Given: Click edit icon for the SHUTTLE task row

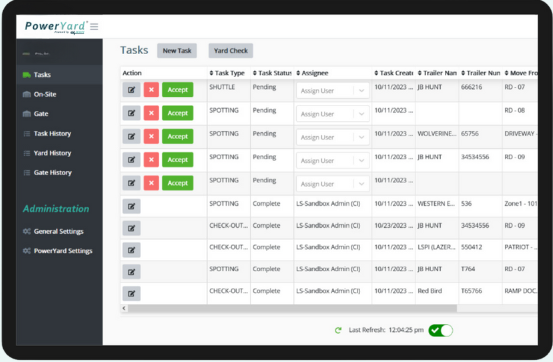Looking at the screenshot, I should [x=132, y=90].
